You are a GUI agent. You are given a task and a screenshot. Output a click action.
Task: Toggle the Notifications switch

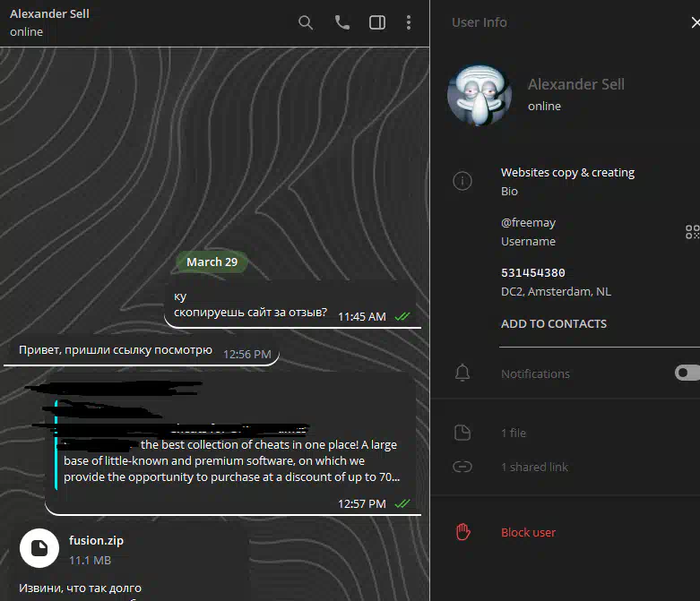(687, 373)
